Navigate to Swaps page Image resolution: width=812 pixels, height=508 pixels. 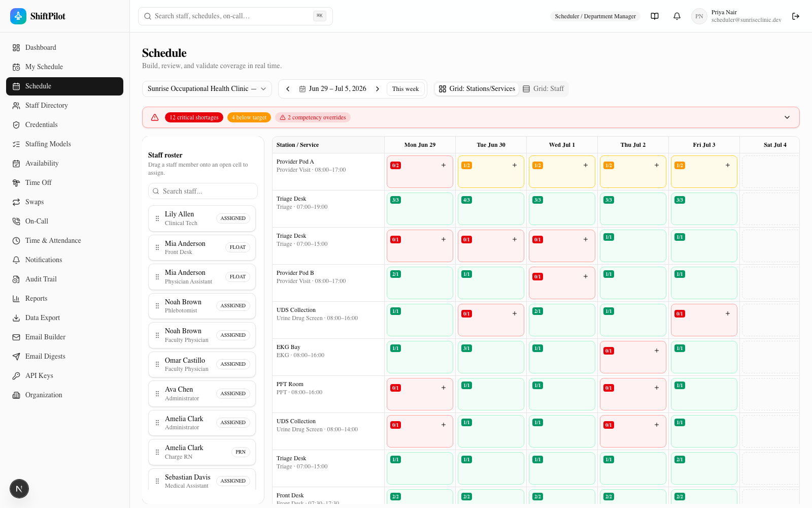[64, 202]
